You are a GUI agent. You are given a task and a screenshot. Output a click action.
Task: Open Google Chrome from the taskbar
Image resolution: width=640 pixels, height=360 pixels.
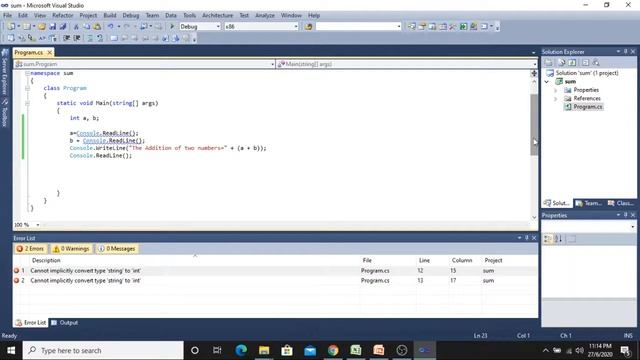(x=333, y=350)
